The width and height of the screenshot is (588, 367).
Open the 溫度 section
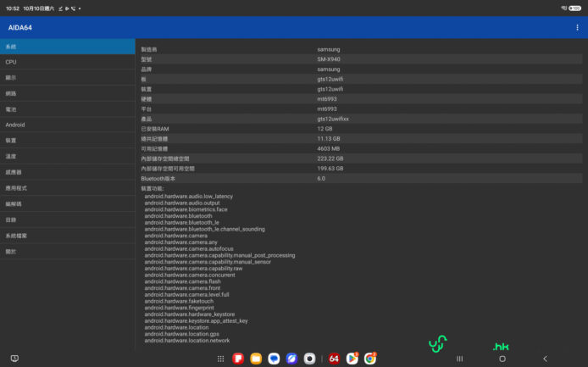(68, 156)
